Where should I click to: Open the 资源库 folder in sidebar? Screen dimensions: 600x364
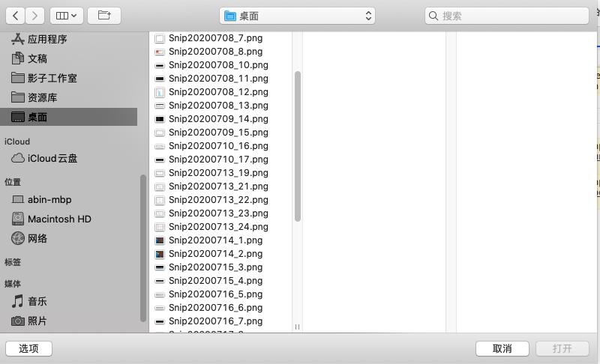click(69, 97)
